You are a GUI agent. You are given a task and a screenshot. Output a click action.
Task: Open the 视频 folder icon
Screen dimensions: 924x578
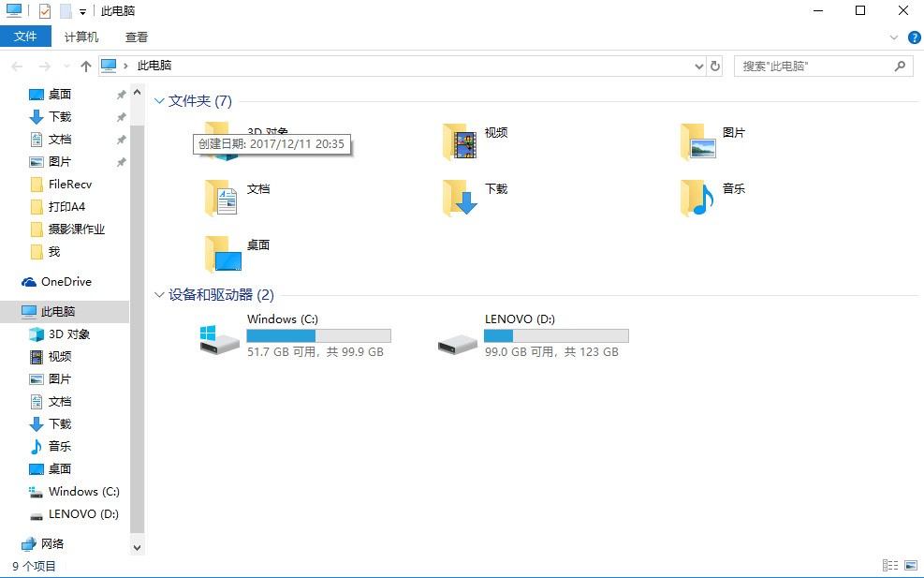pos(460,142)
